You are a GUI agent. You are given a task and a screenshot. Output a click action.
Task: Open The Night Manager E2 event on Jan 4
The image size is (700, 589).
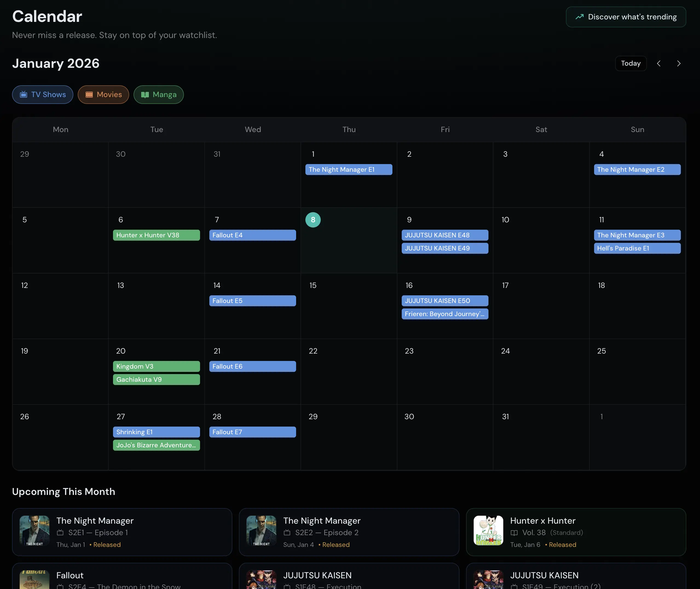point(637,169)
